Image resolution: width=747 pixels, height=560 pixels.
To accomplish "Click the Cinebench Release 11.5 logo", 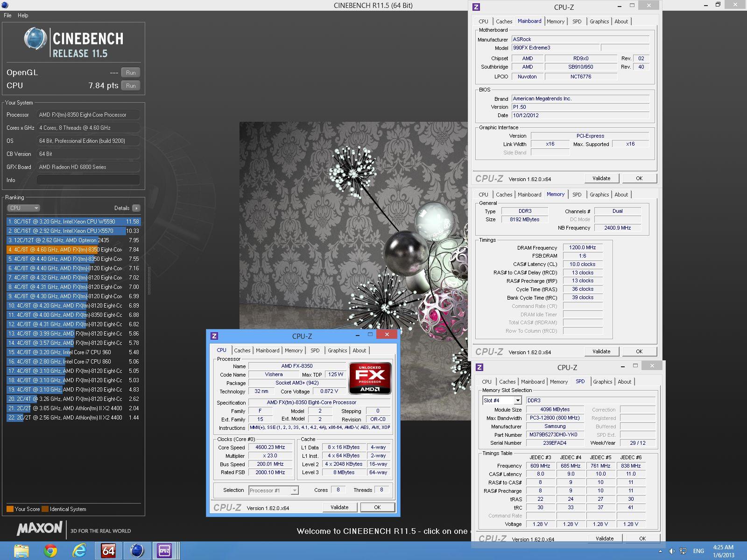I will click(x=74, y=43).
